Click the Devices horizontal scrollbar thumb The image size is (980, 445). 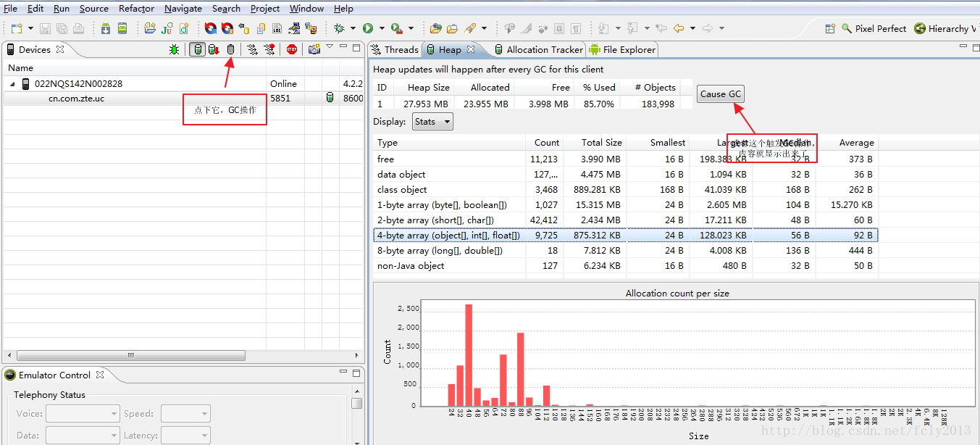pos(131,356)
